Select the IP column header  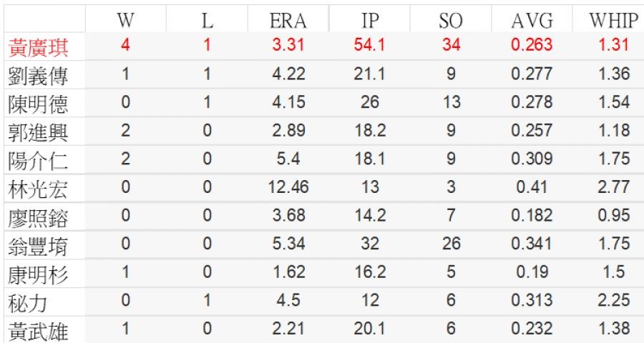tap(370, 21)
